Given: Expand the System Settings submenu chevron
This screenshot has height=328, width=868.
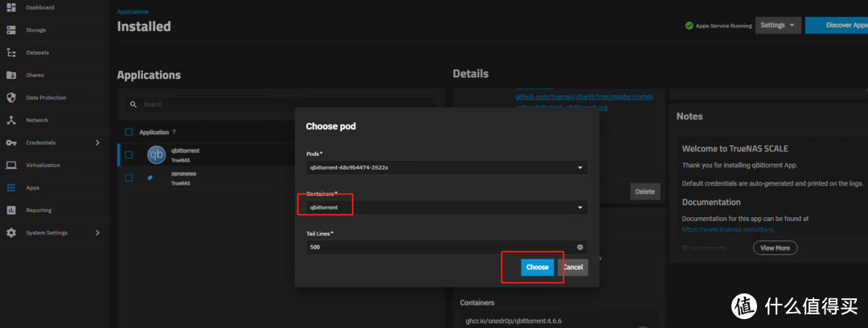Looking at the screenshot, I should coord(97,232).
